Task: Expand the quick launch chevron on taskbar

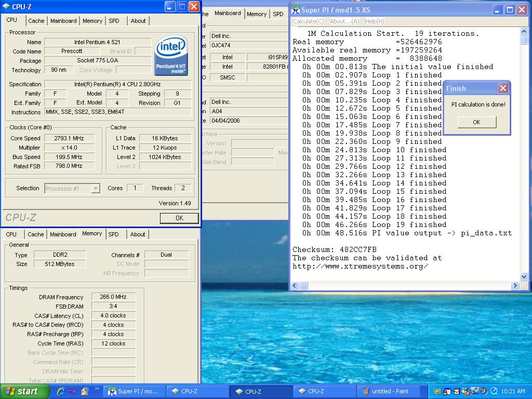Action: pyautogui.click(x=97, y=389)
